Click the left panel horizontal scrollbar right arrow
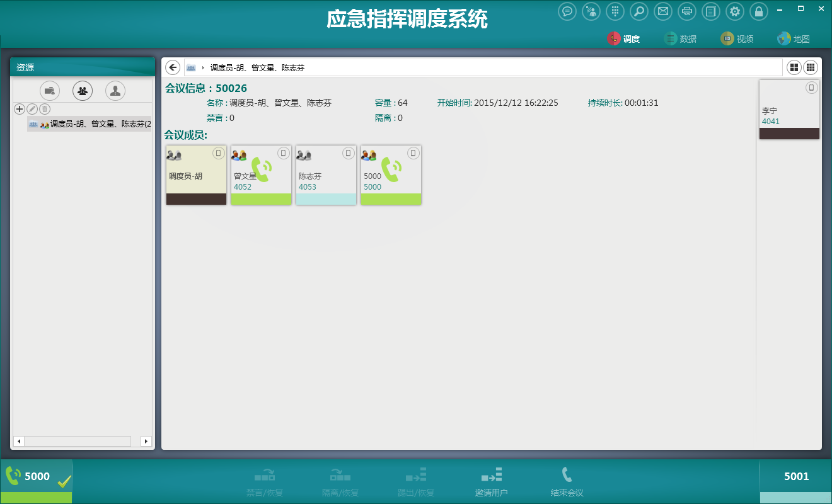 (146, 441)
